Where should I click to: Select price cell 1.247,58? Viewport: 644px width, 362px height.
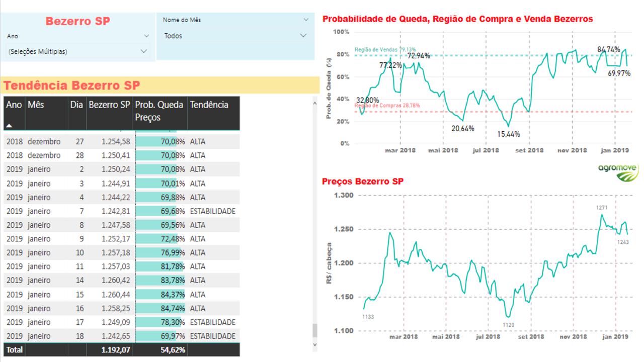[115, 225]
